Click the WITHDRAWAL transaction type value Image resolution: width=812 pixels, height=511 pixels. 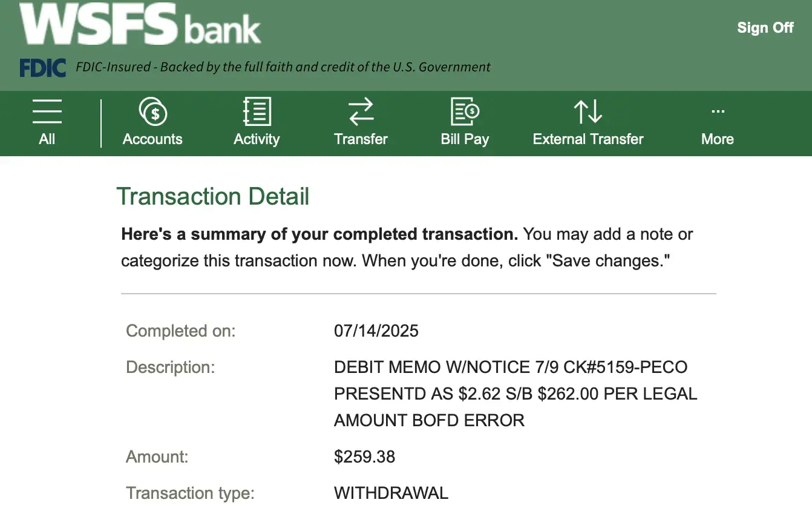[391, 493]
